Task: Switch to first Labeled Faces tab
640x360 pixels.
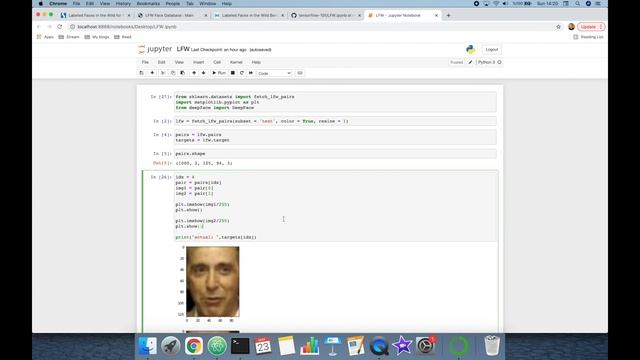Action: coord(95,15)
